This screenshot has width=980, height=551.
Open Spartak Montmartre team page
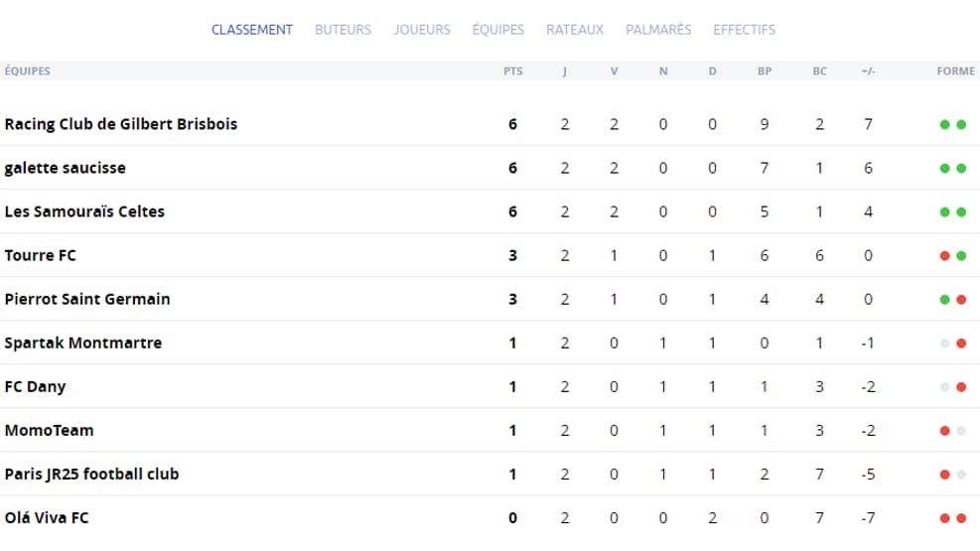[83, 343]
